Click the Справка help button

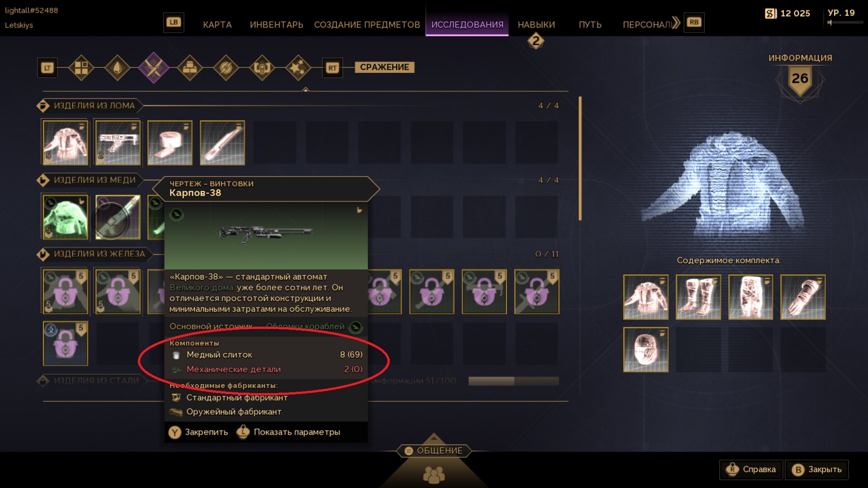[x=751, y=469]
